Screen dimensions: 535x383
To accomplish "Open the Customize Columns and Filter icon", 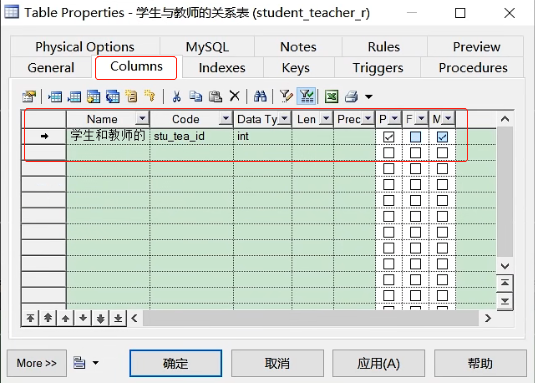I will [286, 97].
